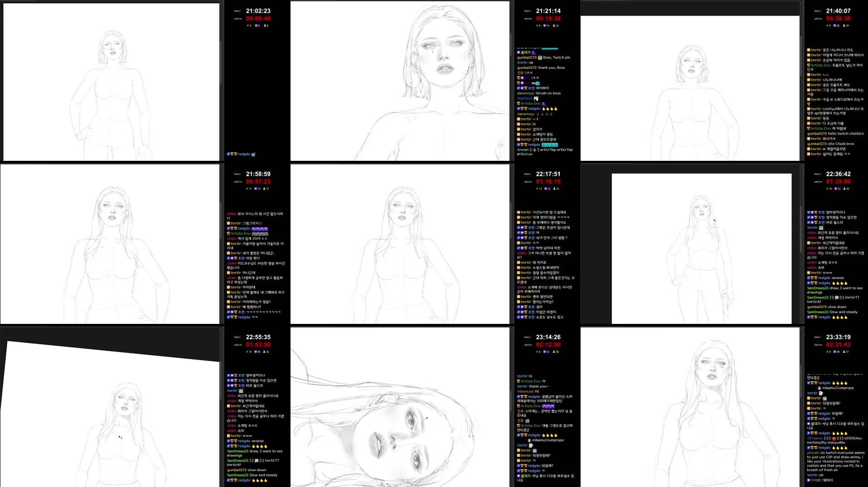Click gumball273's 'Boss, Twitch pls' message

(x=543, y=58)
